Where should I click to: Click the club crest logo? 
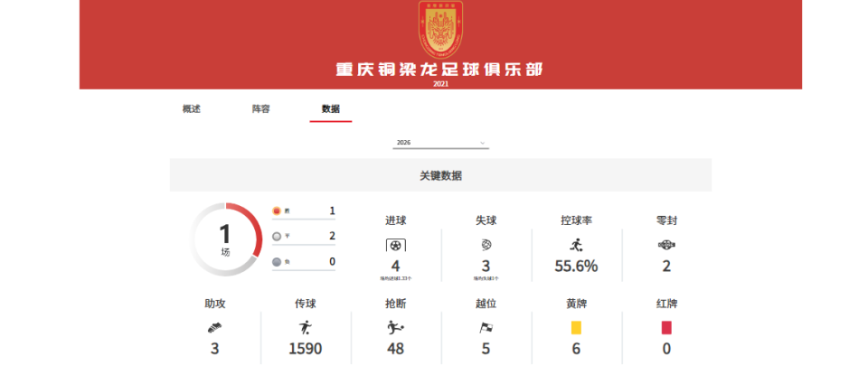tap(440, 29)
